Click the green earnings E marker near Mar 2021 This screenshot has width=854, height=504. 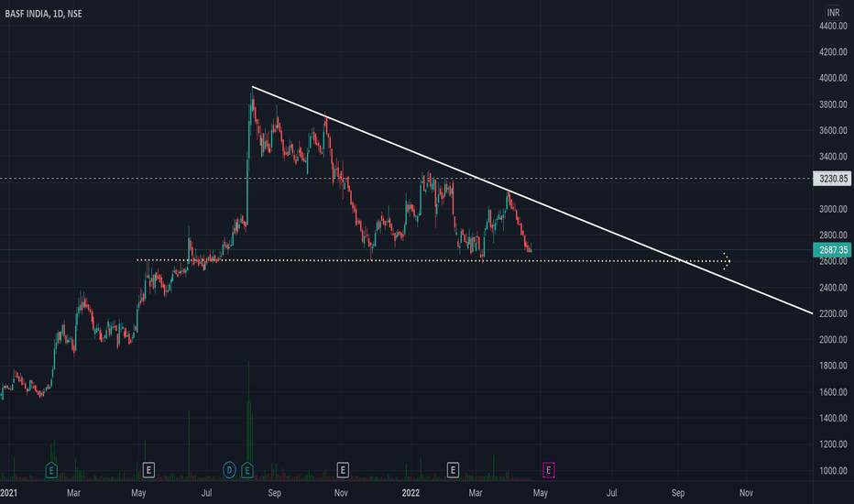click(51, 470)
